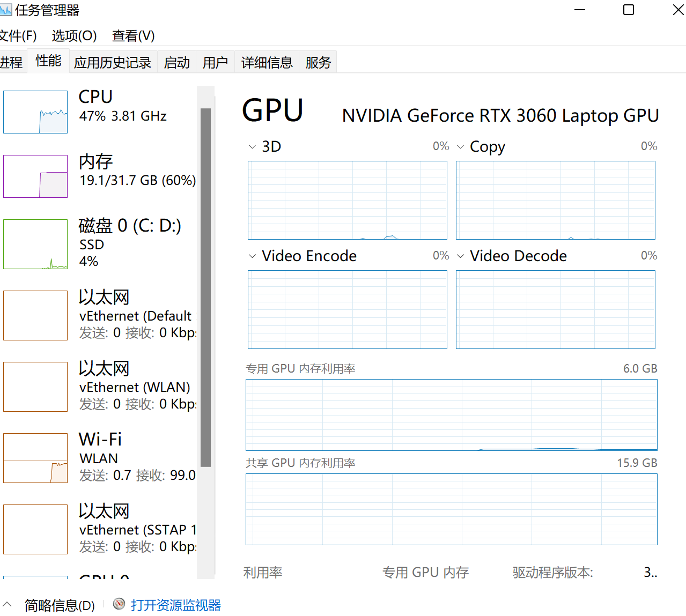Screen dimensions: 686x616
Task: Go to the 应用历史记录 tab
Action: (x=113, y=63)
